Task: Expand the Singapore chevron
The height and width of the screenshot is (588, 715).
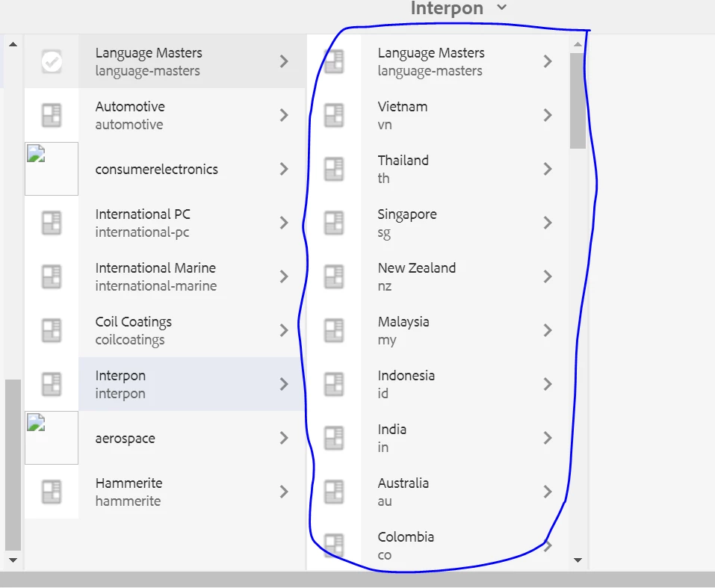Action: click(x=548, y=223)
